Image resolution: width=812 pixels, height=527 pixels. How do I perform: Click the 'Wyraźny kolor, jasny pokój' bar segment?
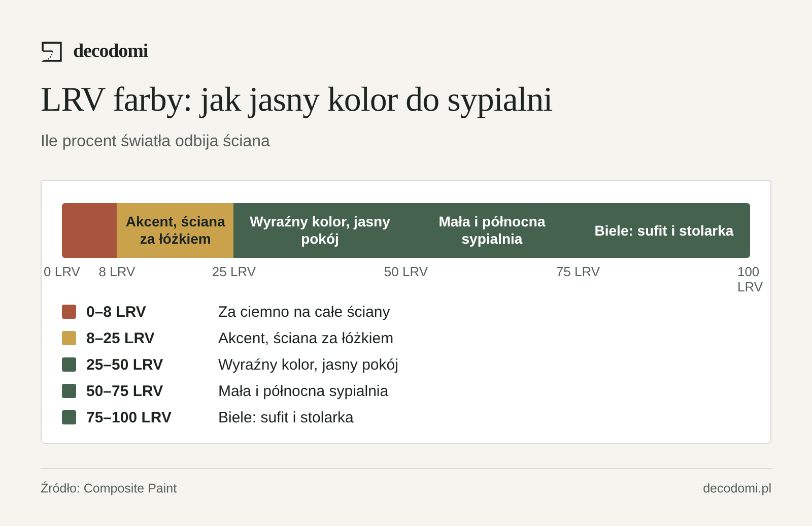pyautogui.click(x=320, y=230)
